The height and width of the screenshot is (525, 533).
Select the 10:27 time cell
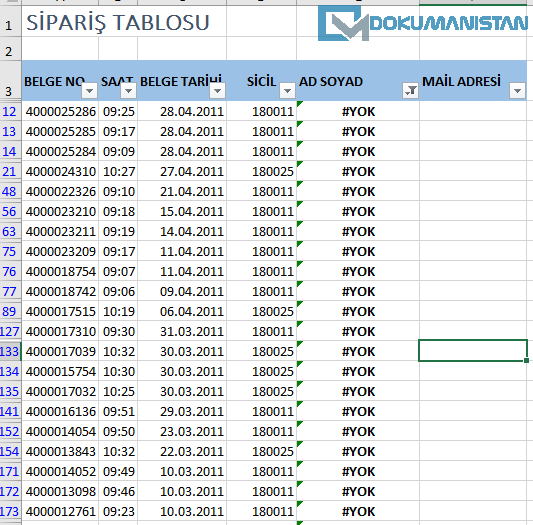pyautogui.click(x=118, y=171)
